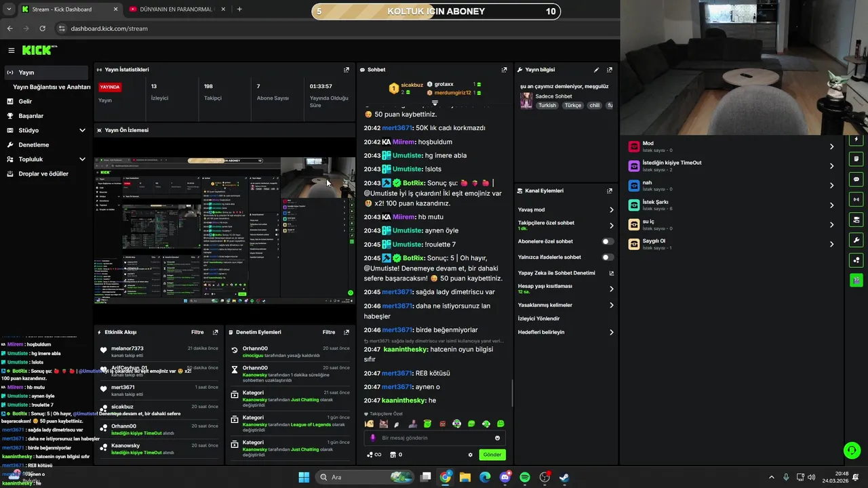The width and height of the screenshot is (868, 488).
Task: Open the chat shop icon showing 0
Action: click(x=396, y=455)
